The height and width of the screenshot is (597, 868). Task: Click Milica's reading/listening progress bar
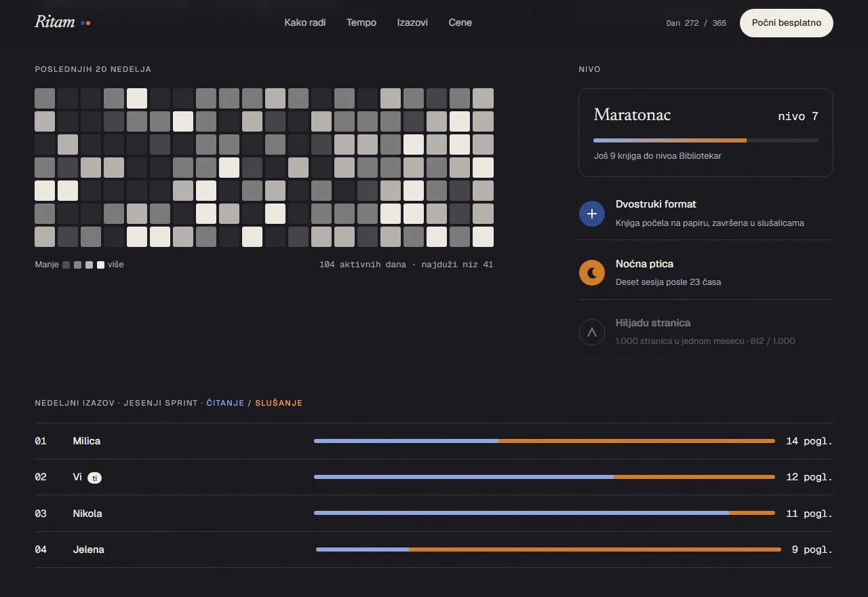(545, 441)
